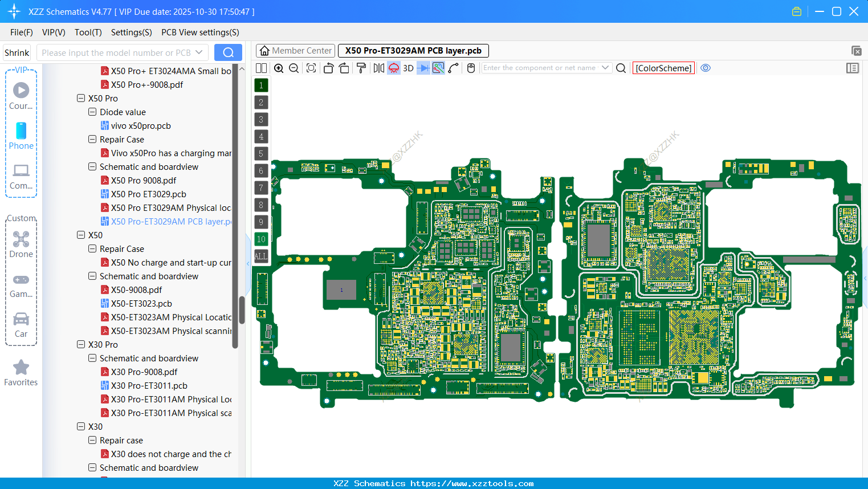Click the mirror flip board icon
The image size is (868, 489).
[380, 68]
